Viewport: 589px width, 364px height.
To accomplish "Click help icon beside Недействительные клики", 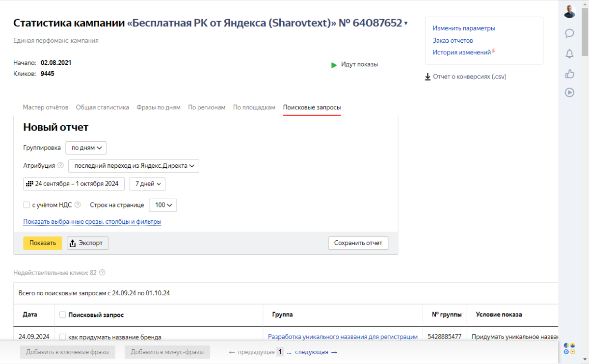I will [102, 273].
